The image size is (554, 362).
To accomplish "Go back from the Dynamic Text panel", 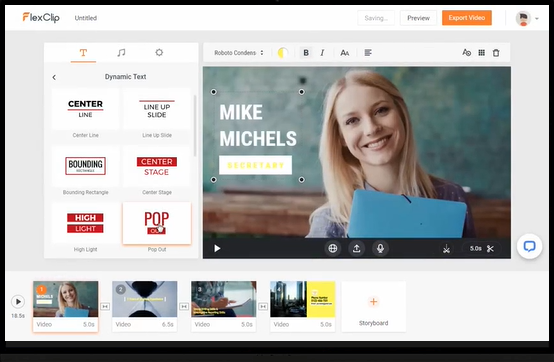I will pyautogui.click(x=54, y=77).
